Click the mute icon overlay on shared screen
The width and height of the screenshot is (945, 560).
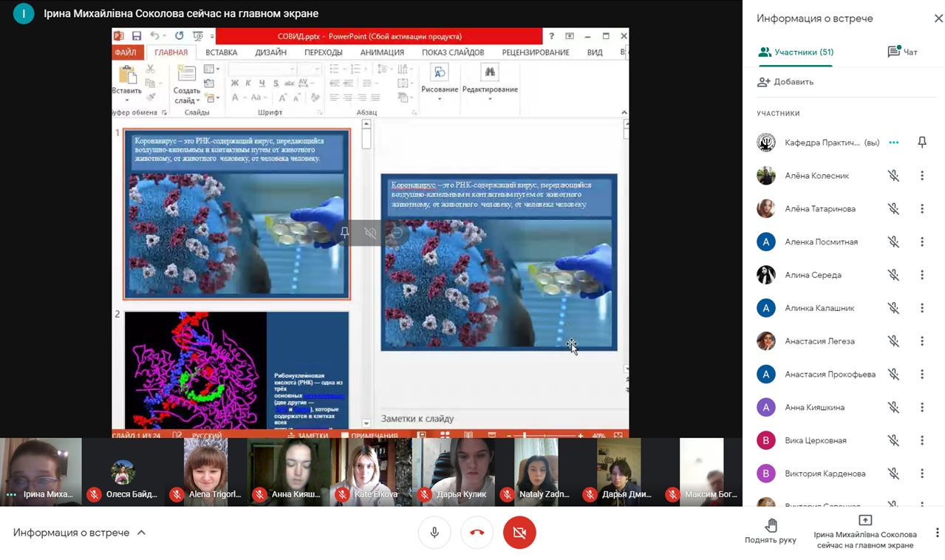point(370,233)
